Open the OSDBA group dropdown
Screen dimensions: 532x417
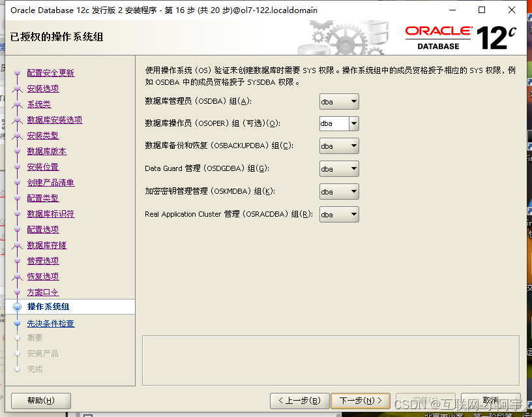point(339,102)
